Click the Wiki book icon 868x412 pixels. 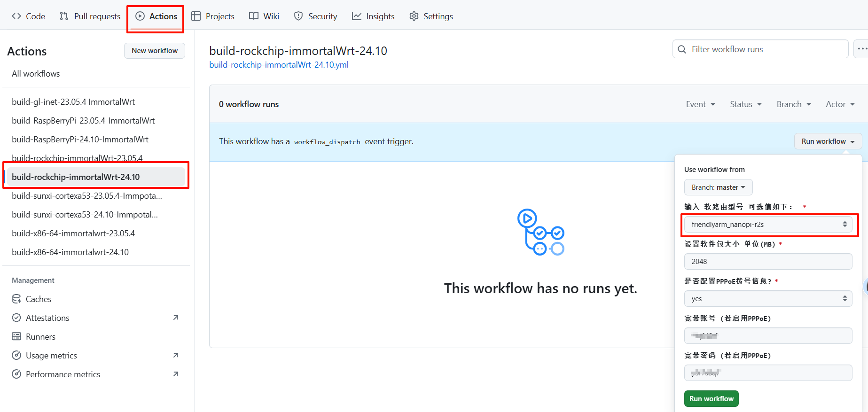(x=254, y=16)
